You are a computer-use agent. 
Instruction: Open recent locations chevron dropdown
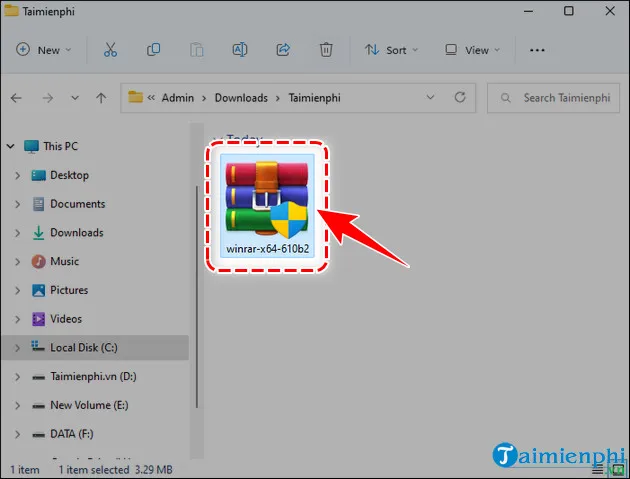[75, 98]
